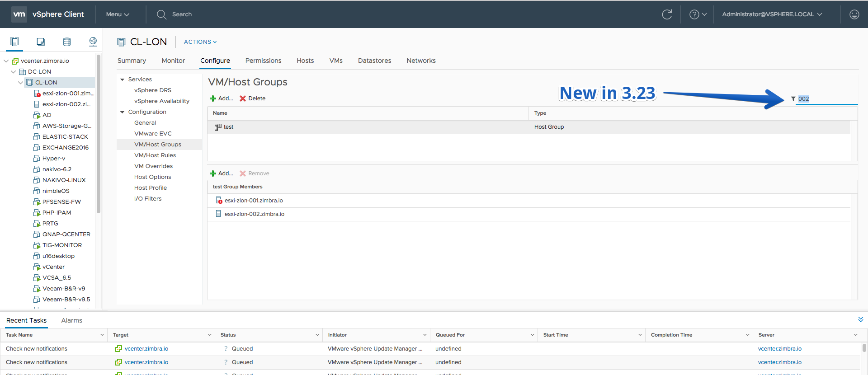The width and height of the screenshot is (868, 375).
Task: Open the ACTIONS dropdown for CL-LON
Action: click(200, 42)
